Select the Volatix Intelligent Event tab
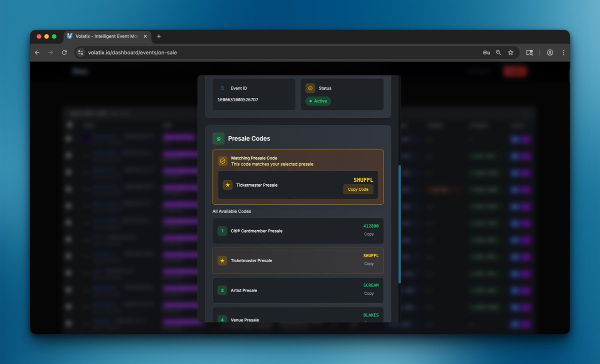Viewport: 600px width, 364px height. (x=107, y=36)
